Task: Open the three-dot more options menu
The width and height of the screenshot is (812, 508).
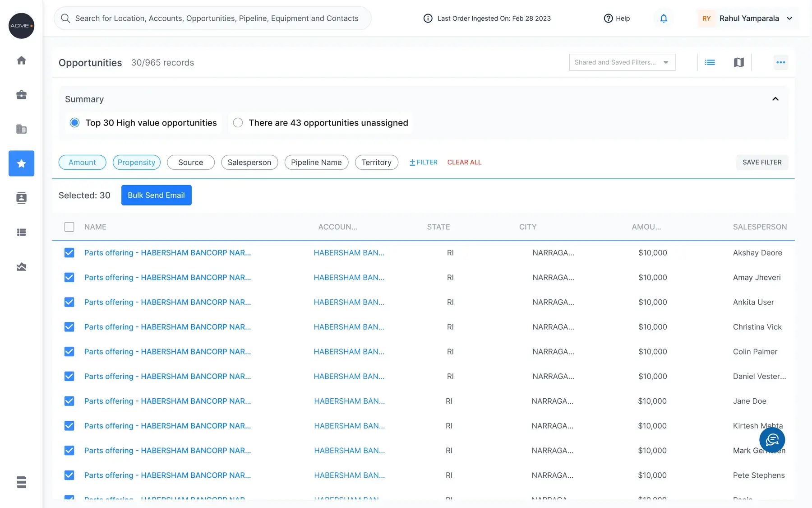Action: point(781,62)
